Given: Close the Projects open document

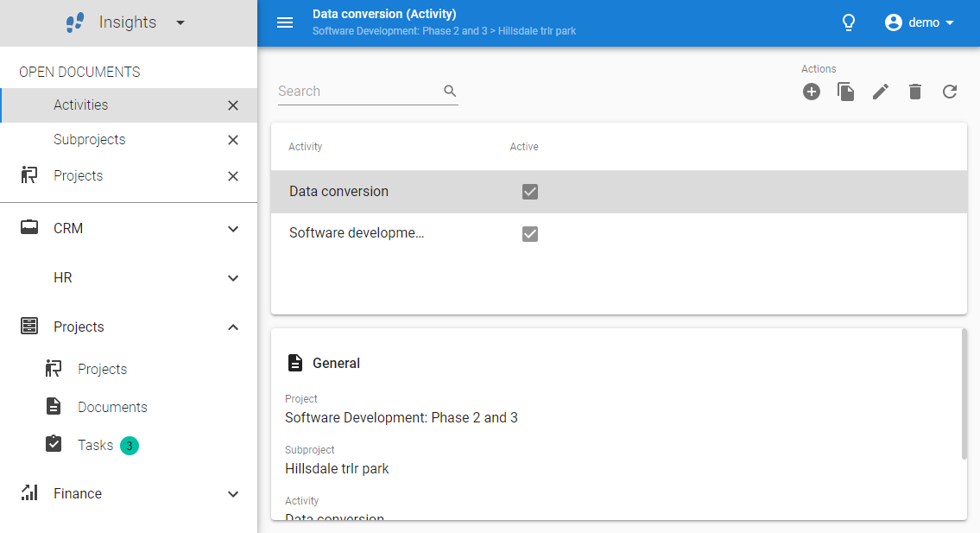Looking at the screenshot, I should [233, 176].
